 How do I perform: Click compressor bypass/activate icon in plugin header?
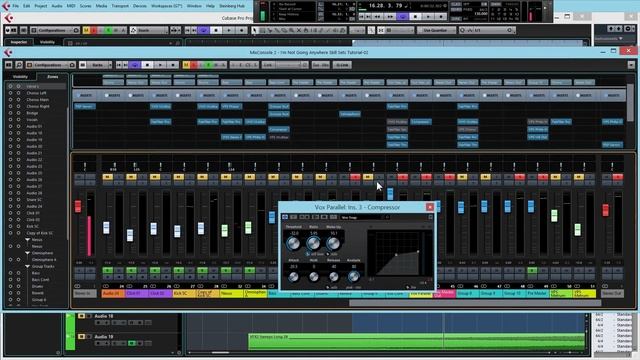click(285, 217)
